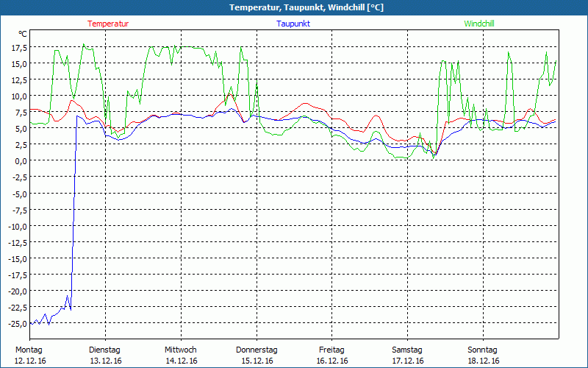The height and width of the screenshot is (368, 588).
Task: Select the Sonntag day label
Action: tap(483, 350)
